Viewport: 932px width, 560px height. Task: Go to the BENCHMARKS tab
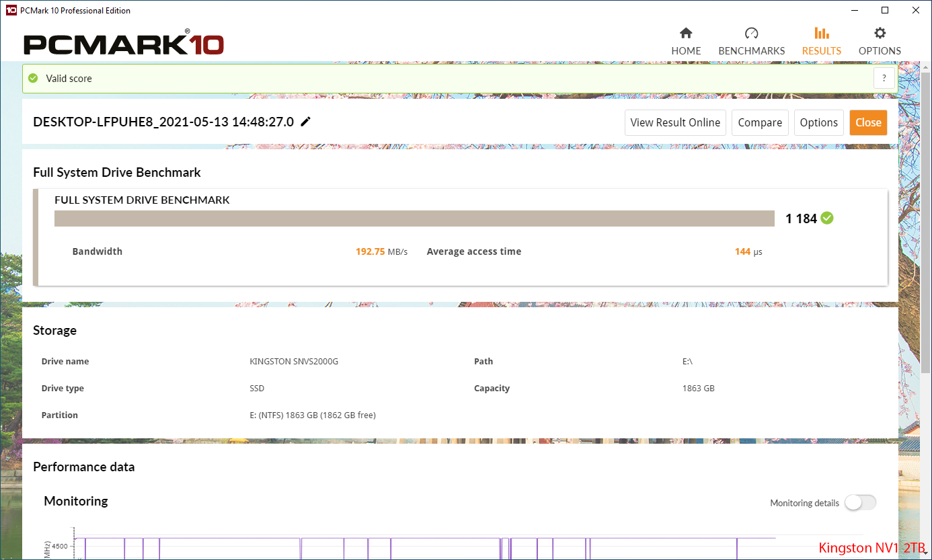click(x=751, y=42)
